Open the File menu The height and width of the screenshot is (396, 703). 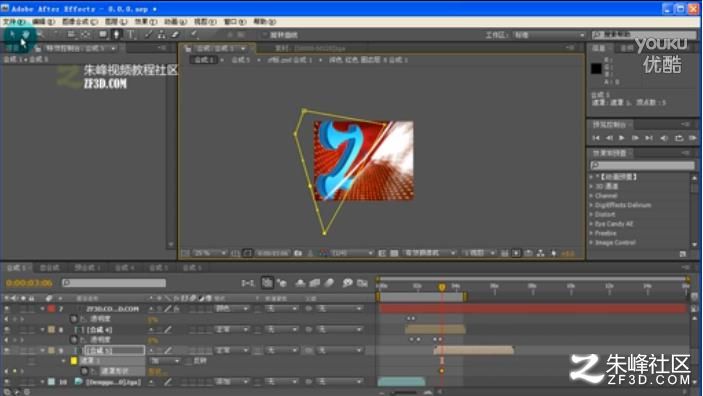click(x=14, y=22)
